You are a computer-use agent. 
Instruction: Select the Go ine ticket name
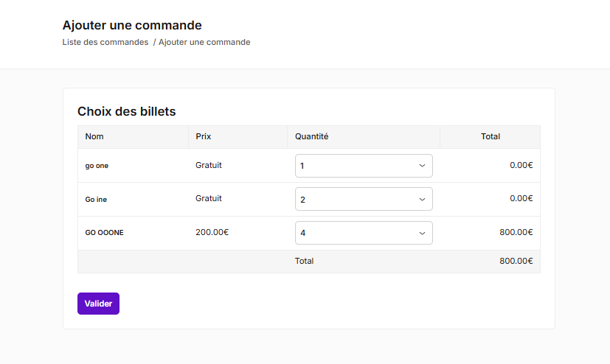click(x=96, y=199)
